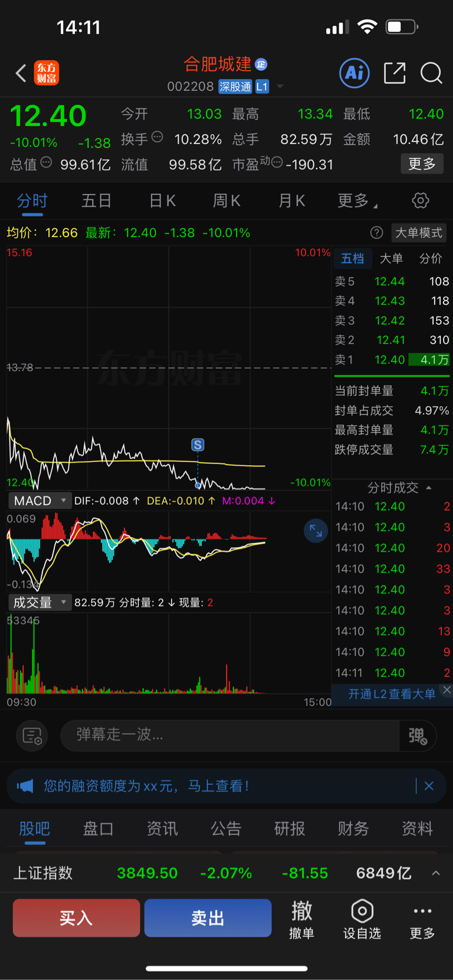
Task: Expand the 更多 chart period dropdown
Action: tap(357, 201)
